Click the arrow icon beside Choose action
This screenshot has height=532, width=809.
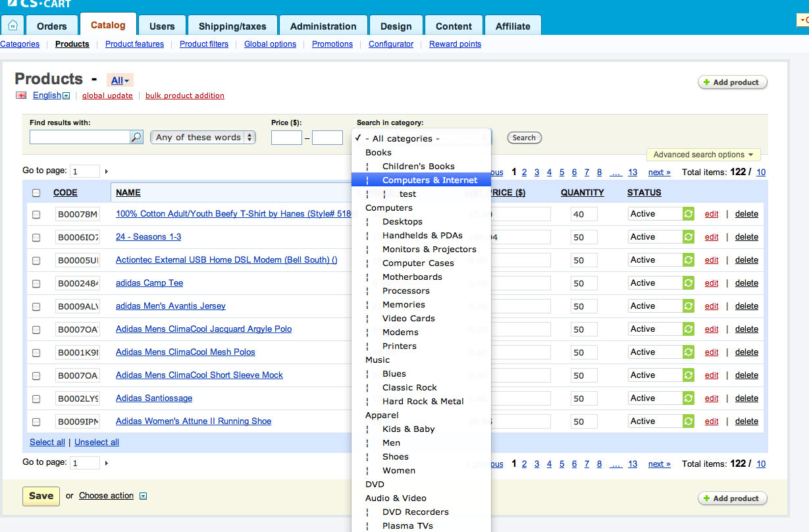pos(144,496)
